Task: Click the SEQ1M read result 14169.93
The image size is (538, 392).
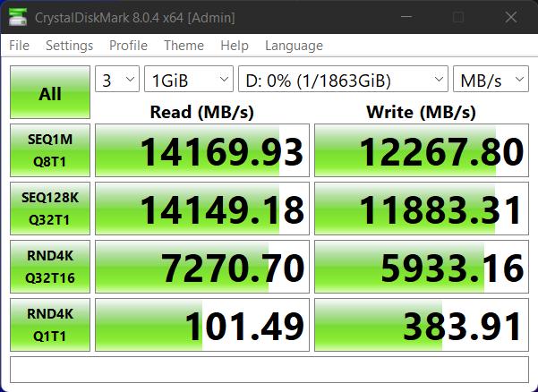Action: pos(202,151)
